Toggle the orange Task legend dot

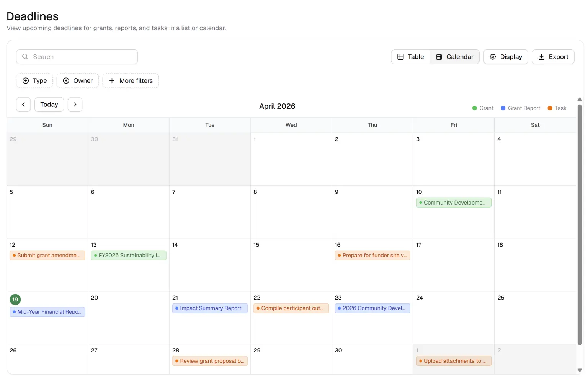[x=550, y=108]
